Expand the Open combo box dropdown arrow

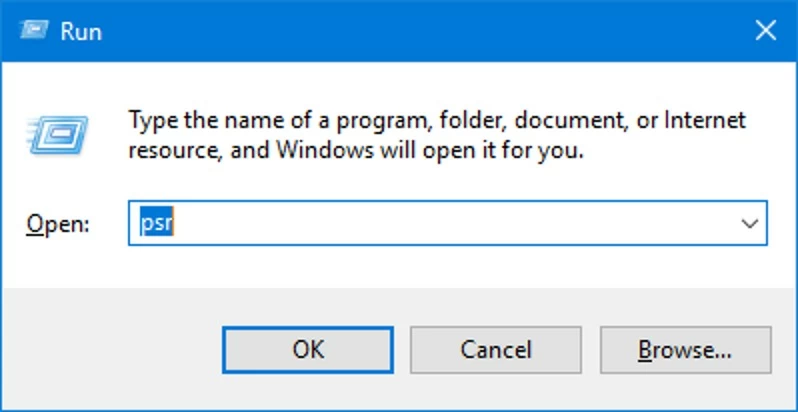pos(750,223)
